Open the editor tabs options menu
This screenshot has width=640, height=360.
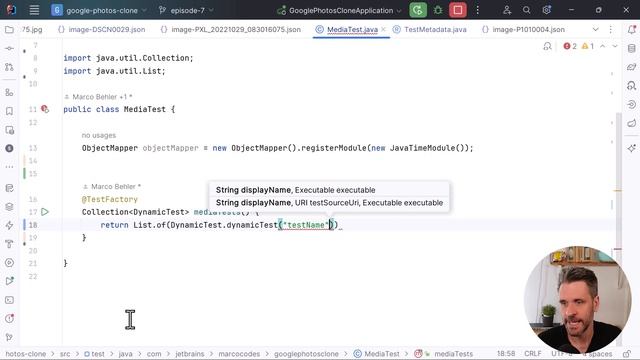[611, 29]
